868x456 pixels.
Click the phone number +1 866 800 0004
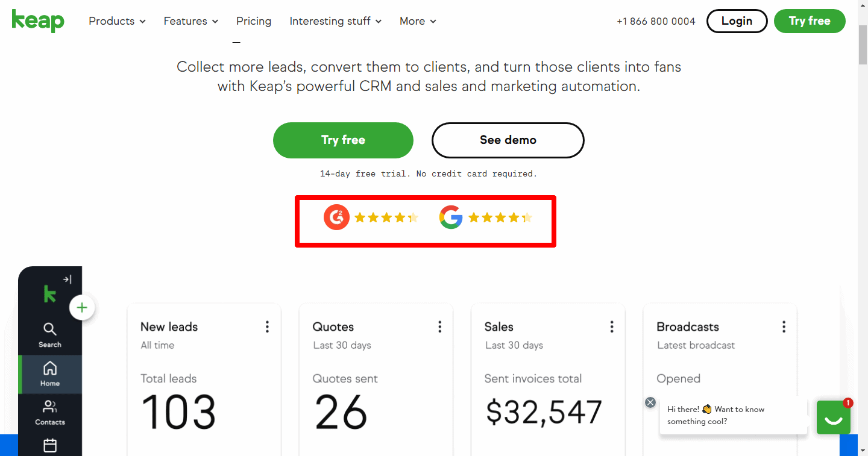[x=656, y=21]
